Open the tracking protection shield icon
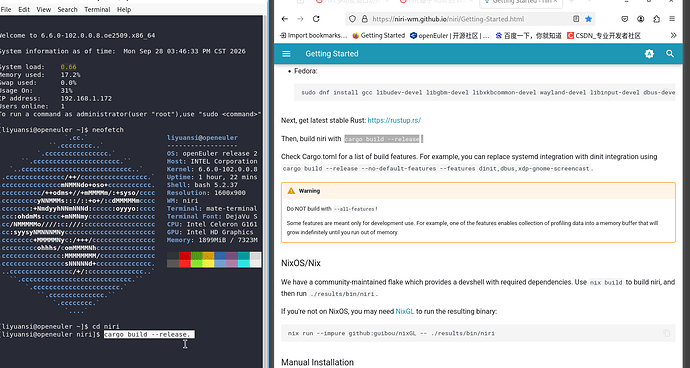Viewport: 690px width, 368px height. click(x=352, y=19)
